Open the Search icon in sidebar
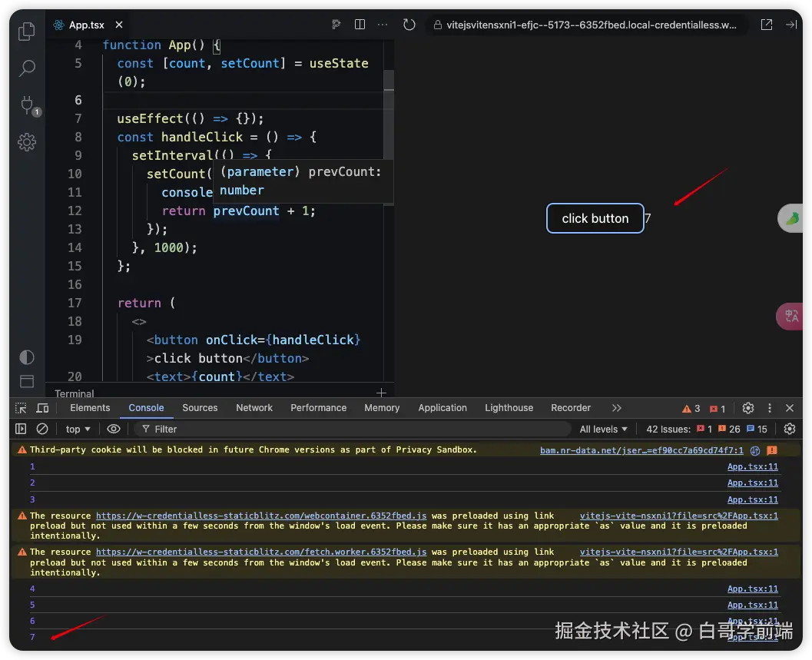Screen dimensions: 812x660 coord(27,68)
